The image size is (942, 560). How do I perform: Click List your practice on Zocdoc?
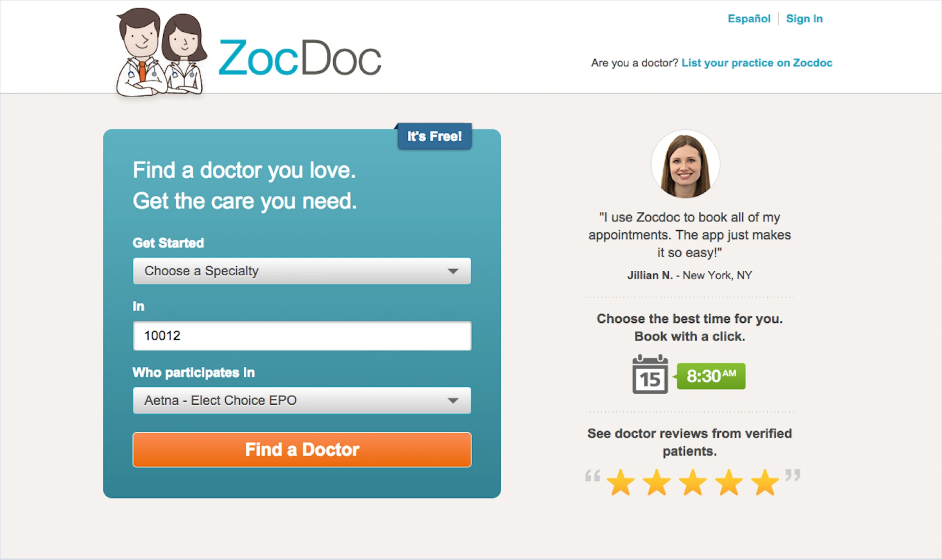[x=757, y=63]
